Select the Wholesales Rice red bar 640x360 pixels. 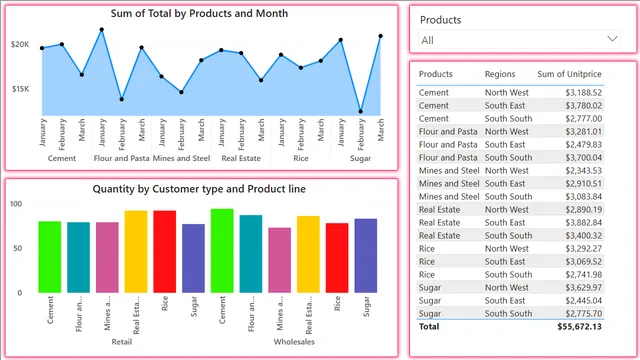coord(337,258)
